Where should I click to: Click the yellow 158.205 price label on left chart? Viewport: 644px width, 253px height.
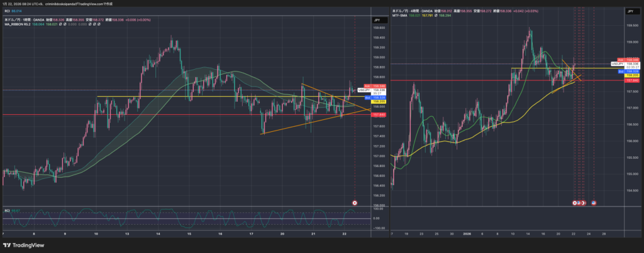click(x=378, y=101)
